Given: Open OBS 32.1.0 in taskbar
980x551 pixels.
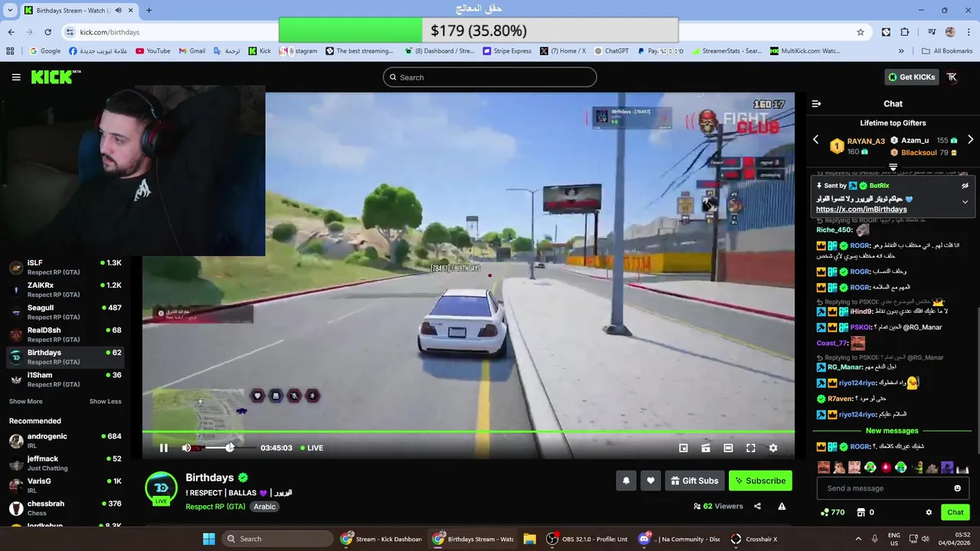Looking at the screenshot, I should [x=586, y=539].
